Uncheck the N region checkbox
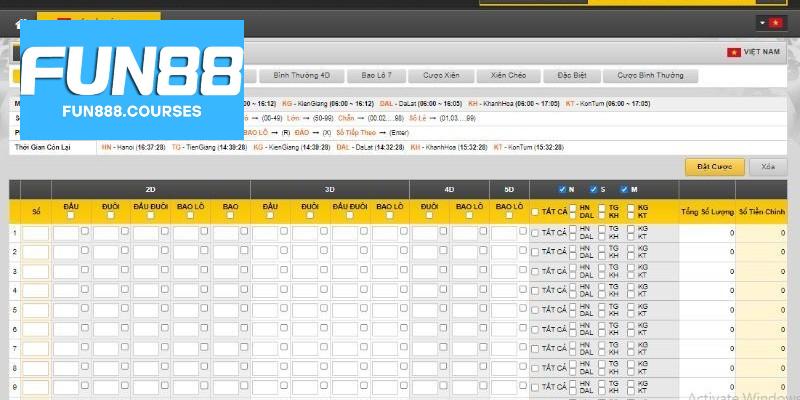The width and height of the screenshot is (800, 400). coord(562,189)
